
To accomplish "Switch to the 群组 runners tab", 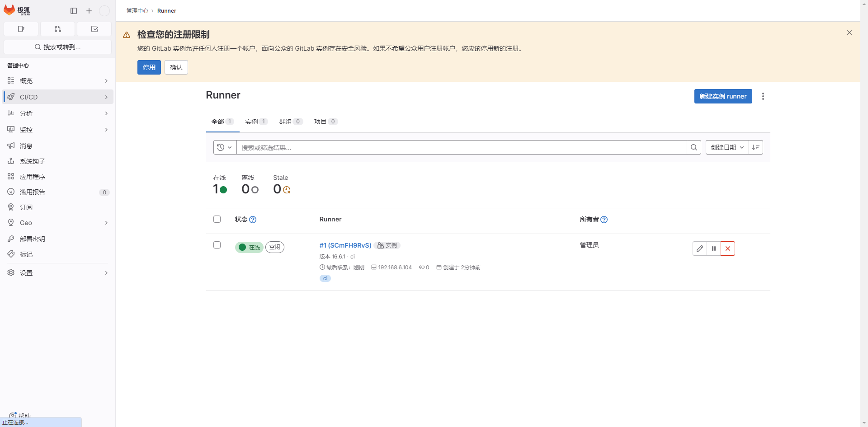I will coord(290,122).
